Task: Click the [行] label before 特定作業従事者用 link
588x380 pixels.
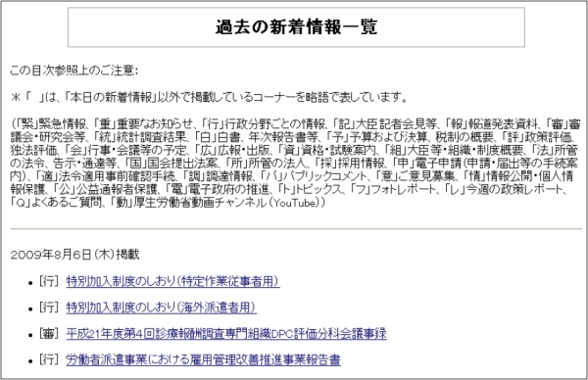Action: click(49, 281)
